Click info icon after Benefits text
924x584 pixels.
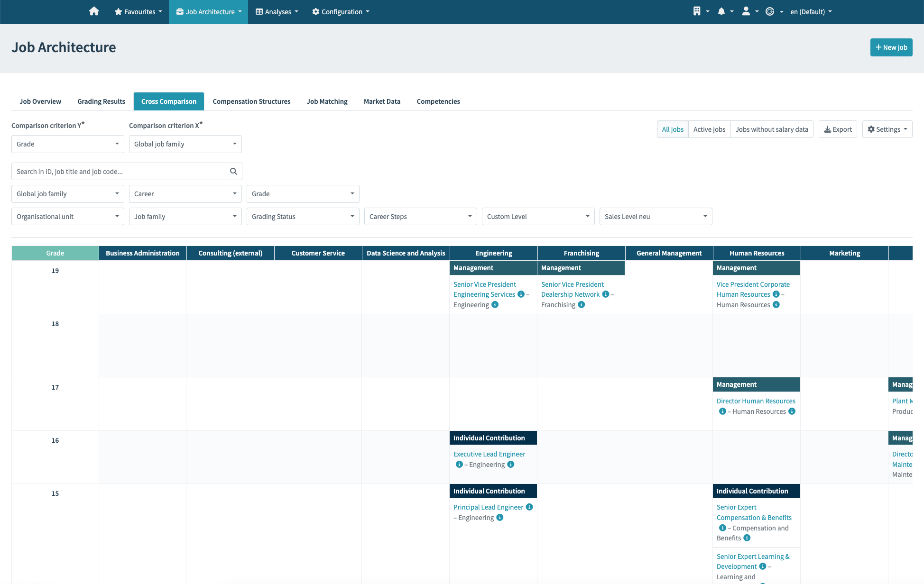click(747, 538)
